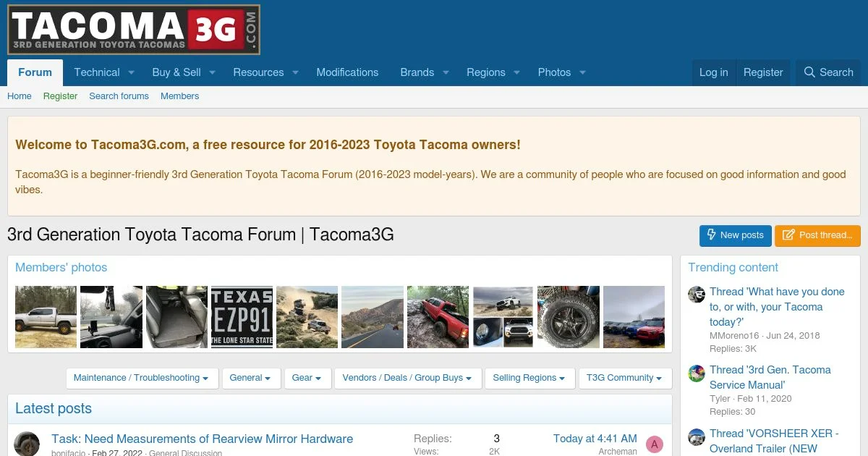
Task: Expand the Buy & Sell dropdown arrow
Action: tap(213, 72)
